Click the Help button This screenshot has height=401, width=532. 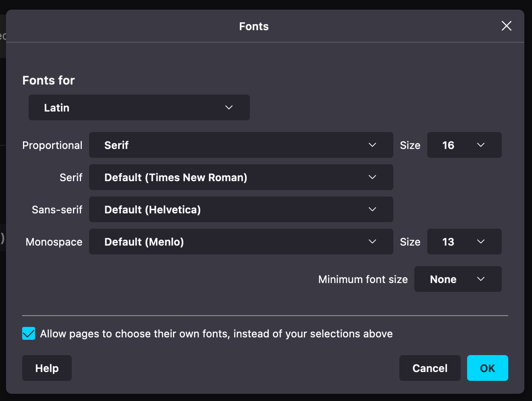[x=47, y=368]
